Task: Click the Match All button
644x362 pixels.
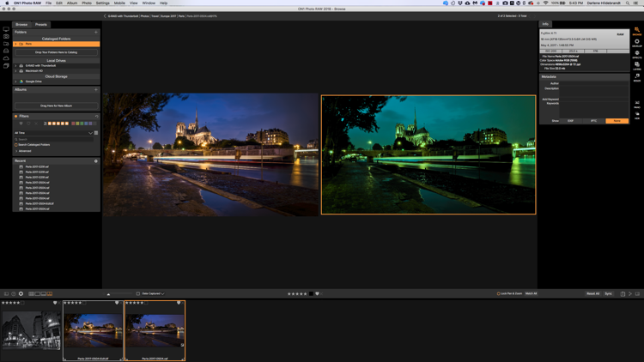Action: click(531, 294)
